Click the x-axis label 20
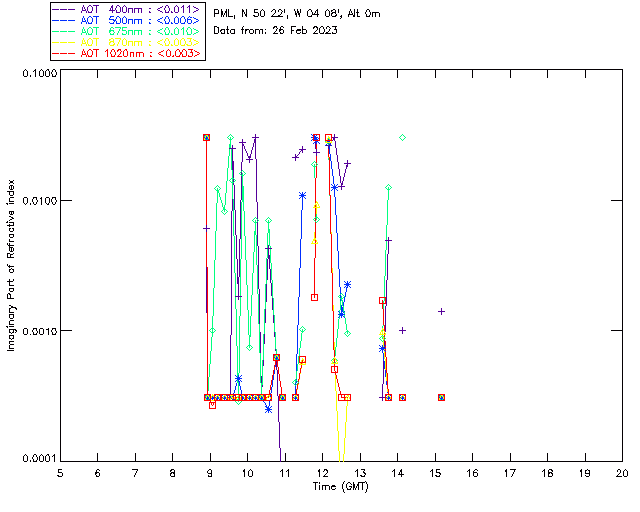 pos(622,473)
